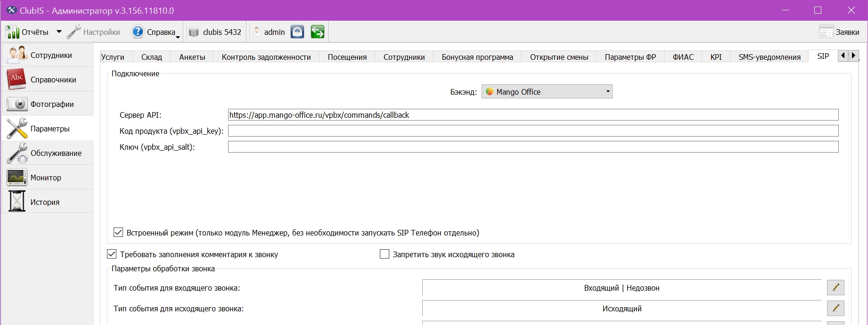
Task: Toggle Встроенный режим checkbox
Action: click(118, 232)
